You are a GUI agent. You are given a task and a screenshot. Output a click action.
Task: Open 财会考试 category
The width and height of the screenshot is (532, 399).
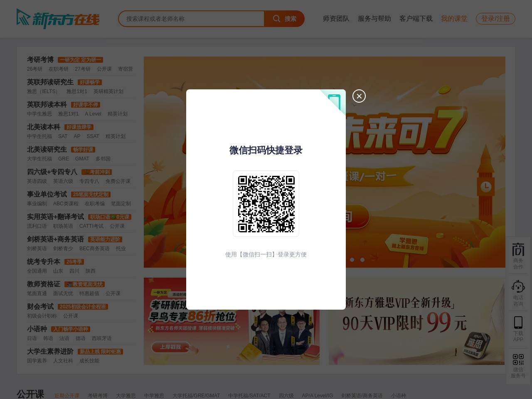[40, 306]
